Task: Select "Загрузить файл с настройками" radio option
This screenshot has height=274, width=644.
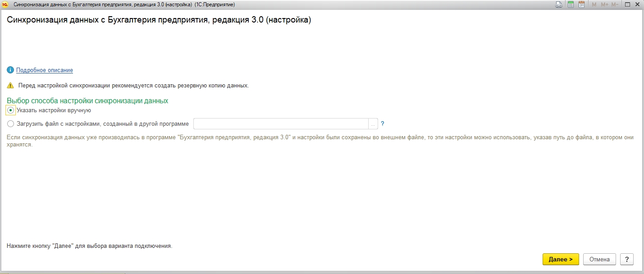Action: coord(11,124)
